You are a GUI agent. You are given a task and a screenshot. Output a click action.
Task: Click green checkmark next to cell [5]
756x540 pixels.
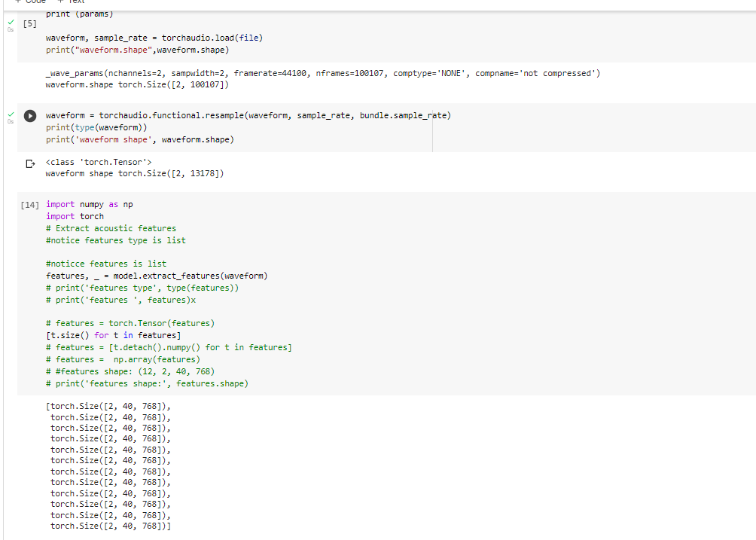9,24
